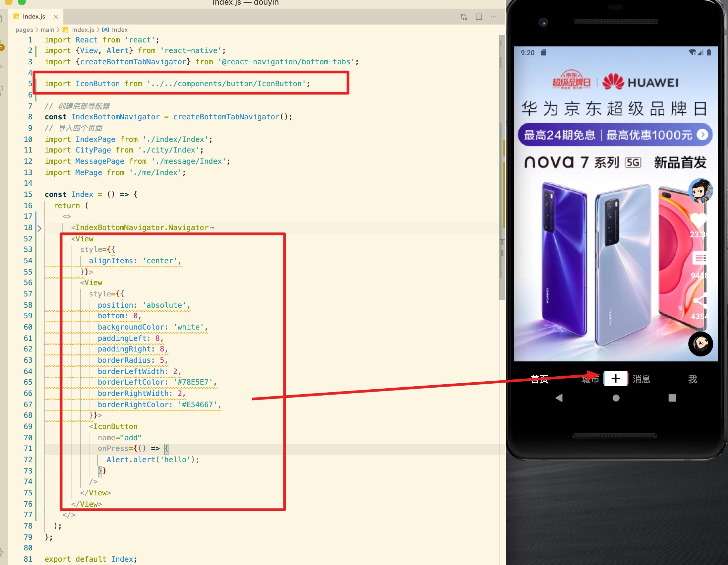This screenshot has height=565, width=728.
Task: Click 'import MePage' on line 13
Action: click(x=73, y=173)
